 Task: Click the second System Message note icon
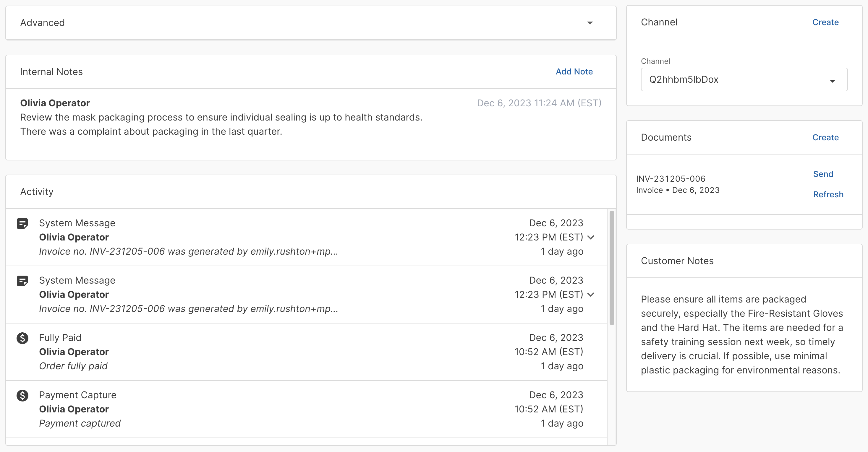(22, 281)
